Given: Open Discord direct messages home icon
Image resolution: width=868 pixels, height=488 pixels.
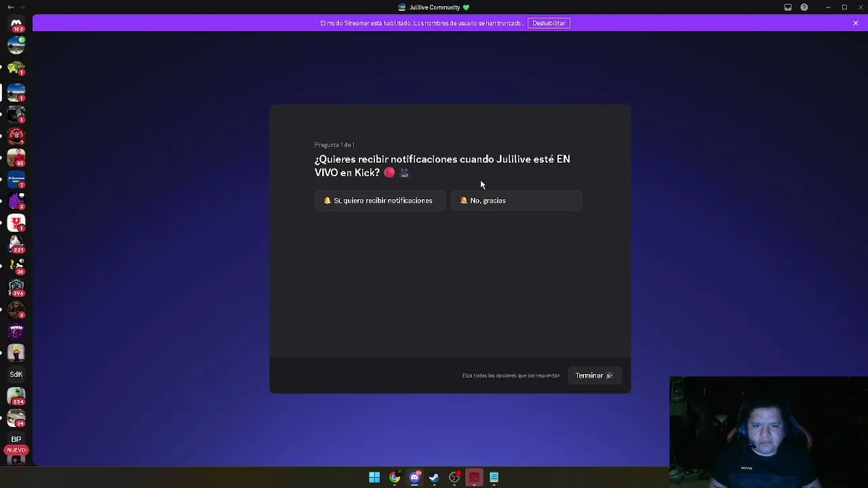Looking at the screenshot, I should tap(16, 24).
